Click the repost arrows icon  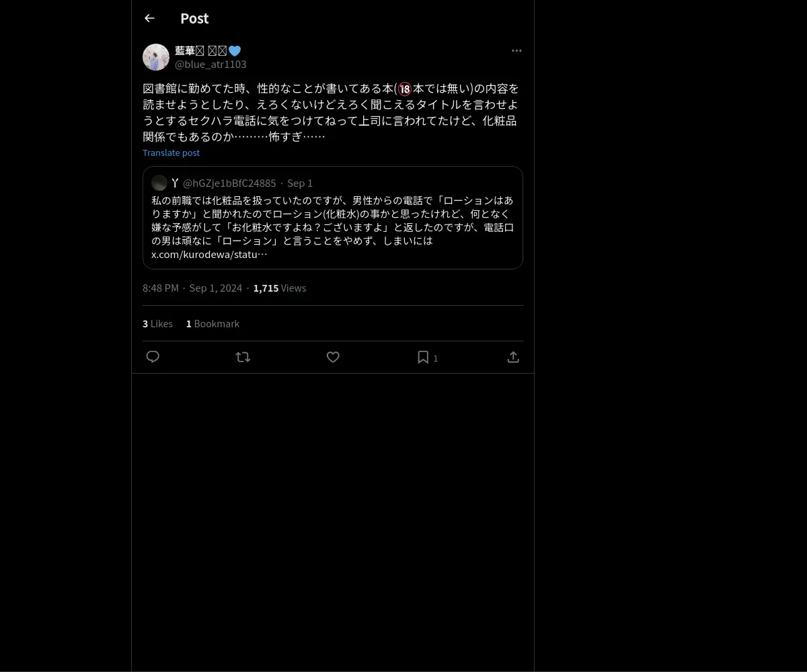243,357
